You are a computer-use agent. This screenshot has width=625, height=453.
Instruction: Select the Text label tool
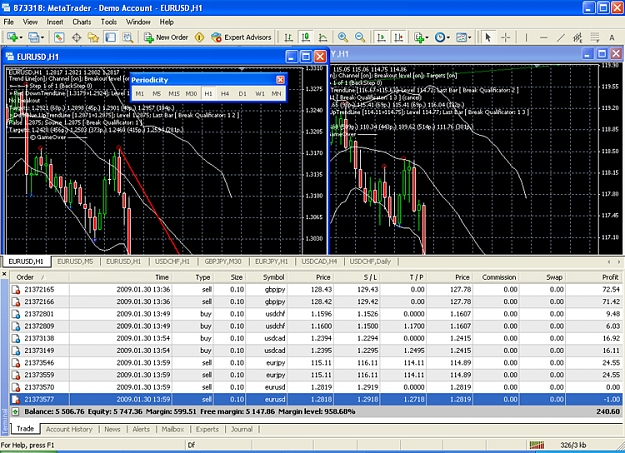(612, 37)
